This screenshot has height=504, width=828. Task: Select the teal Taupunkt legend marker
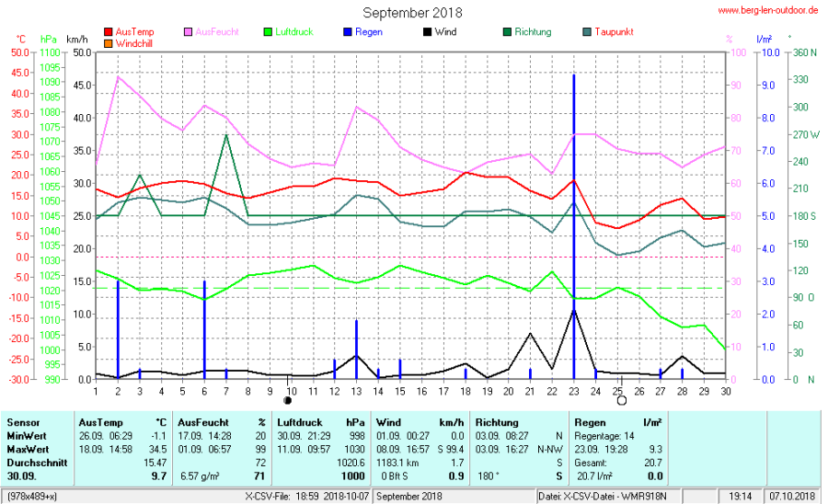pyautogui.click(x=586, y=32)
